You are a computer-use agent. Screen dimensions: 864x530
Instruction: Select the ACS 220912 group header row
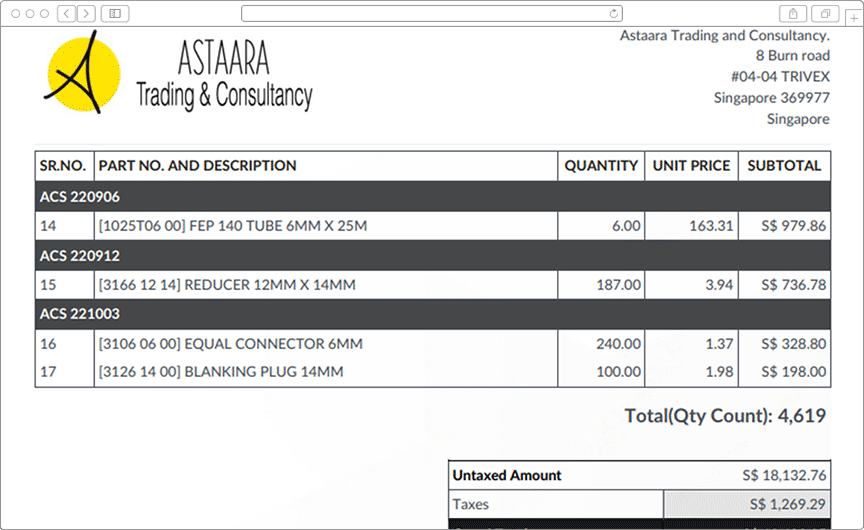pos(432,256)
